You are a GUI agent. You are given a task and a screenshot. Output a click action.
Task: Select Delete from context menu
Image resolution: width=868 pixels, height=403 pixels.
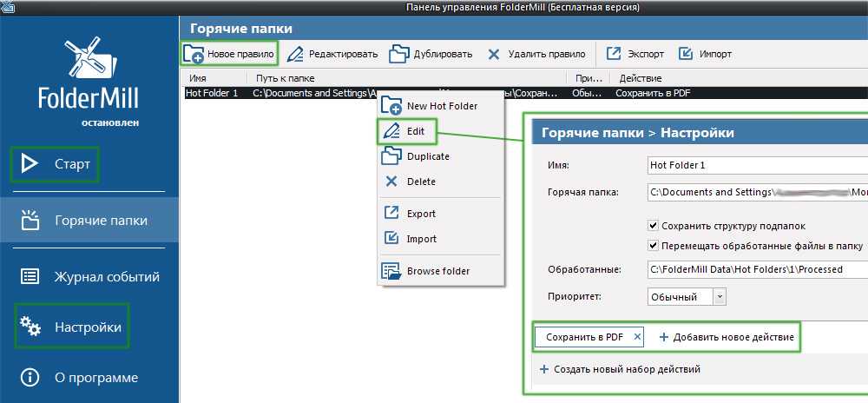pos(421,182)
